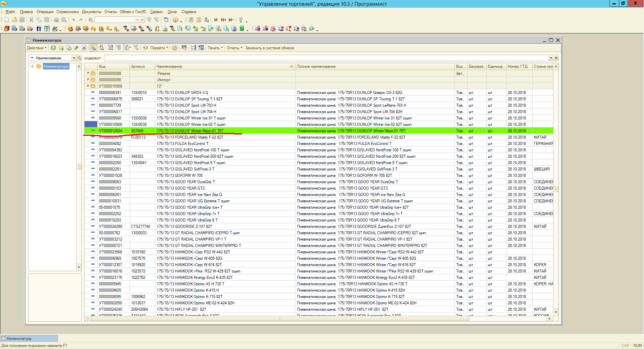Click the orange help question mark icon
644x349 pixels.
point(175,48)
